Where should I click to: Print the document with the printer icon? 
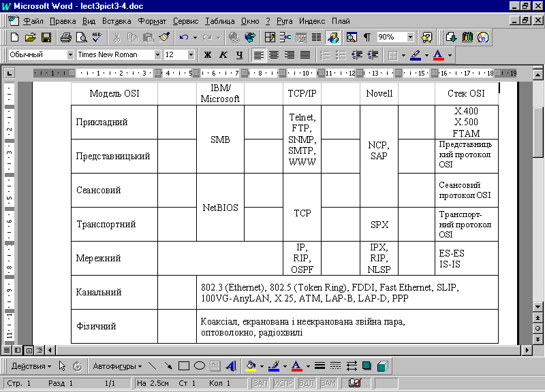(x=65, y=37)
